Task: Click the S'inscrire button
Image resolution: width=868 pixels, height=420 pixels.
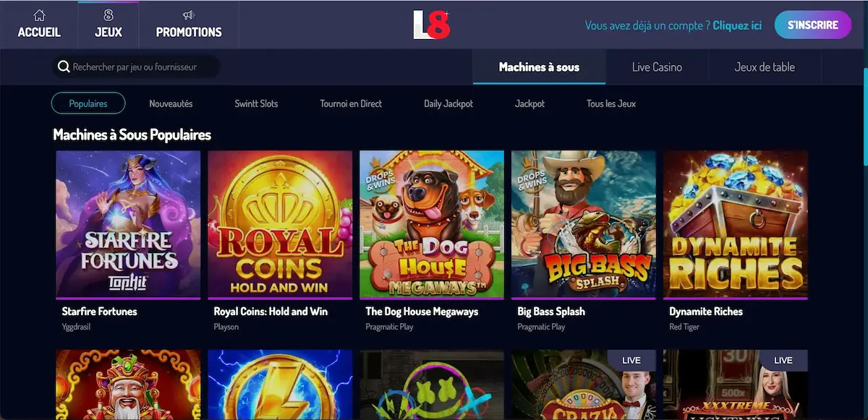Action: click(813, 25)
